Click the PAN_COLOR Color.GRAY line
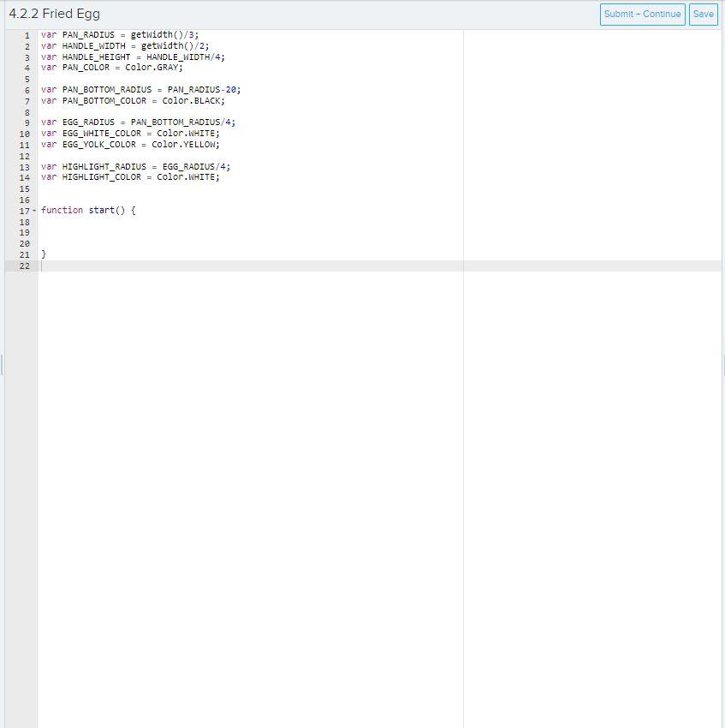 (x=112, y=68)
